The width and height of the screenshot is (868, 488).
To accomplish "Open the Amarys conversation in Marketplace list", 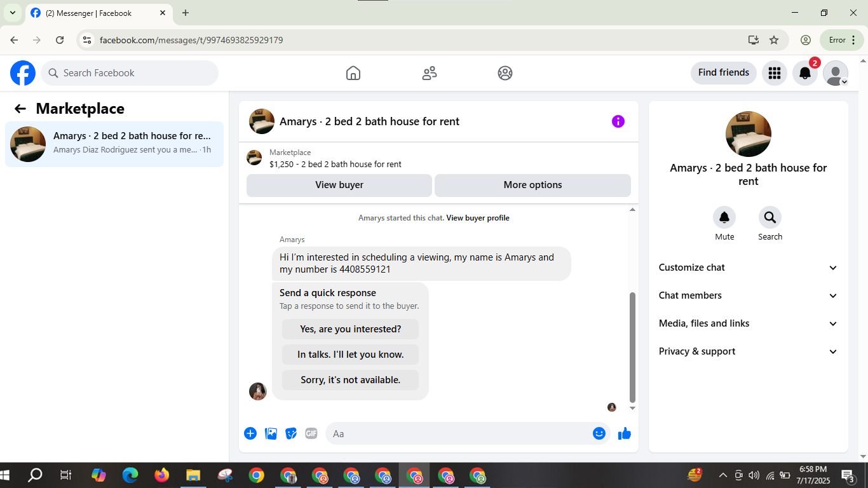I will [114, 144].
